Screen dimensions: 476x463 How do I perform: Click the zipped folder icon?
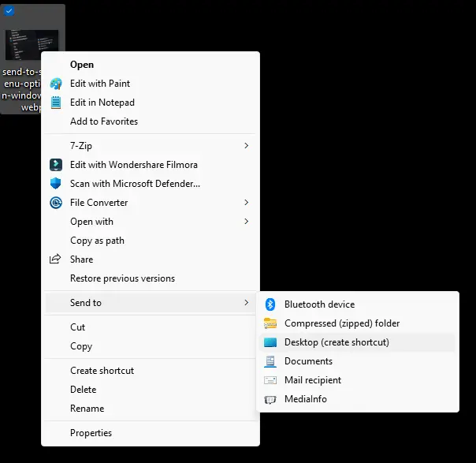[270, 323]
